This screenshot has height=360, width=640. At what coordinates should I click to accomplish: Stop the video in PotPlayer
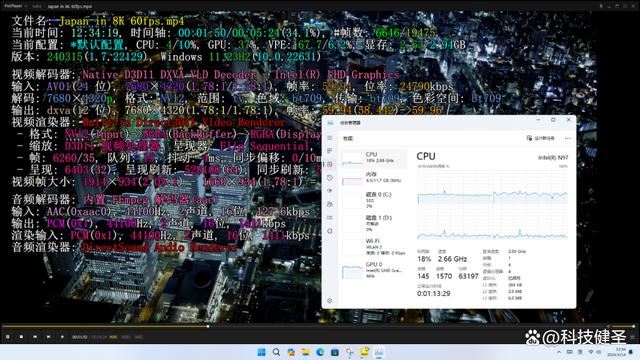[x=21, y=337]
